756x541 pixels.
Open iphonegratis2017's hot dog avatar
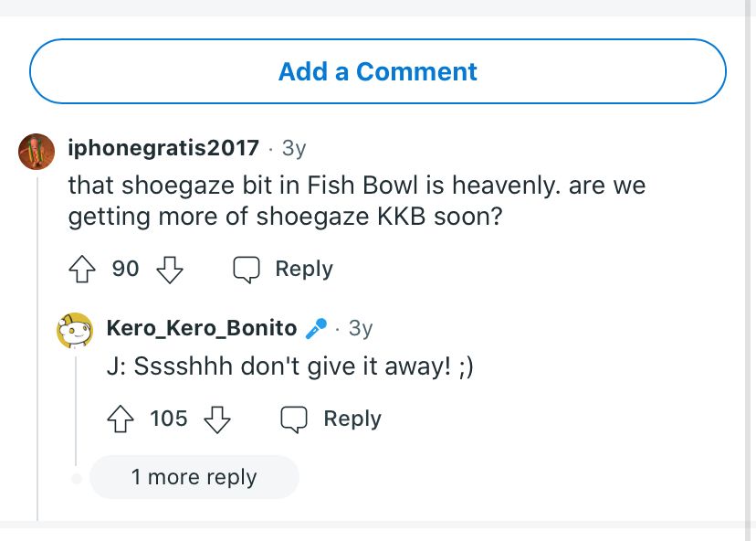pyautogui.click(x=37, y=151)
